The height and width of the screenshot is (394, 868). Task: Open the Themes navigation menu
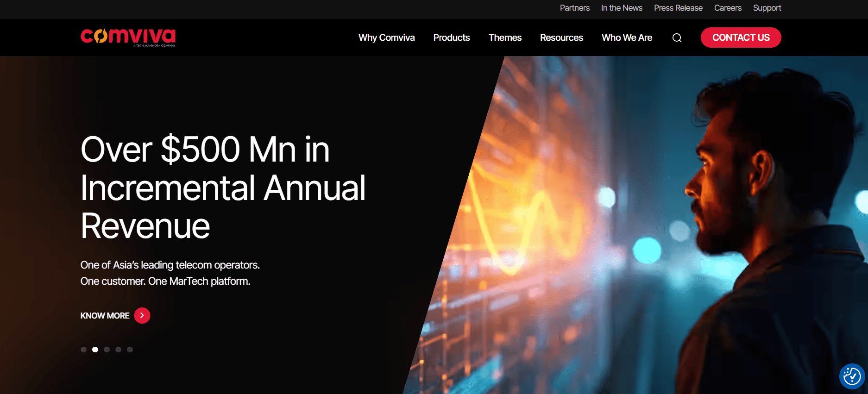[504, 38]
